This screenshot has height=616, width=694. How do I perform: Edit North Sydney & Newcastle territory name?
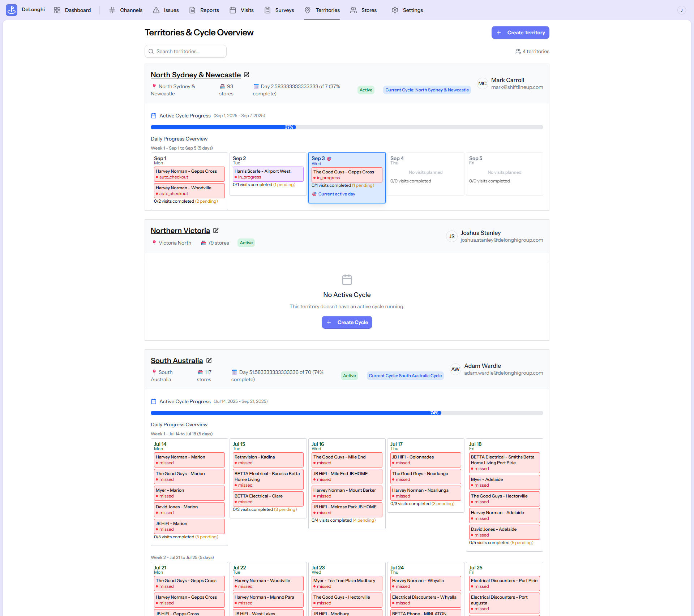tap(247, 75)
